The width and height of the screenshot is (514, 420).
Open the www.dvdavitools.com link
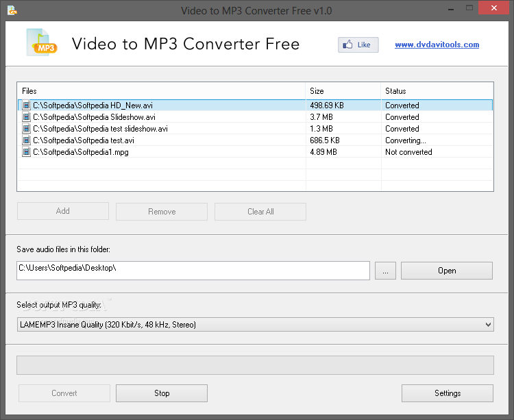tap(437, 45)
